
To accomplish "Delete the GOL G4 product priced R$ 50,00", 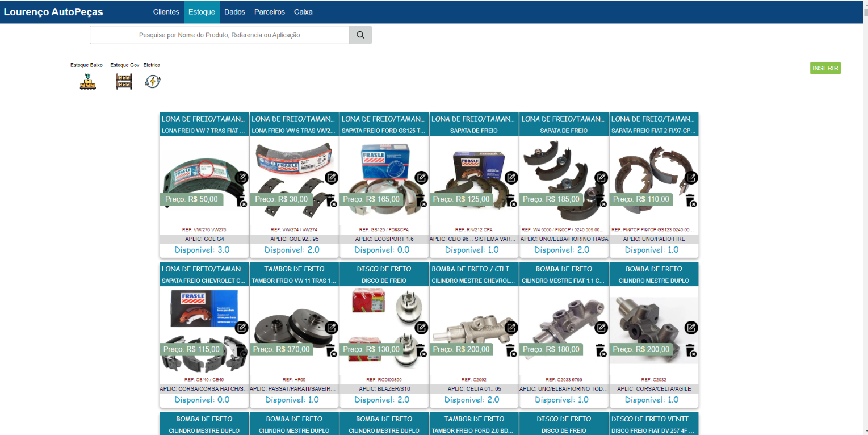I will [241, 200].
